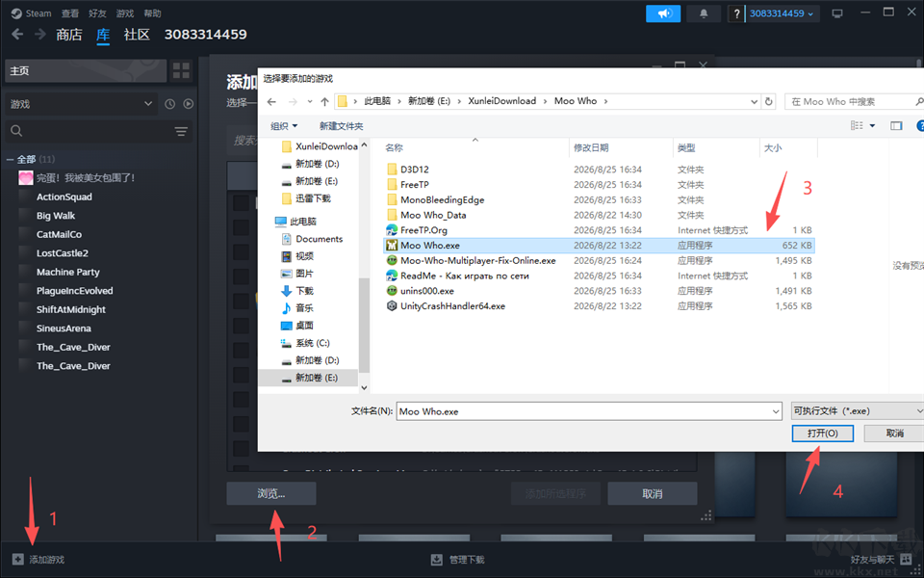Switch to the 社区 tab
The height and width of the screenshot is (578, 924).
(137, 35)
